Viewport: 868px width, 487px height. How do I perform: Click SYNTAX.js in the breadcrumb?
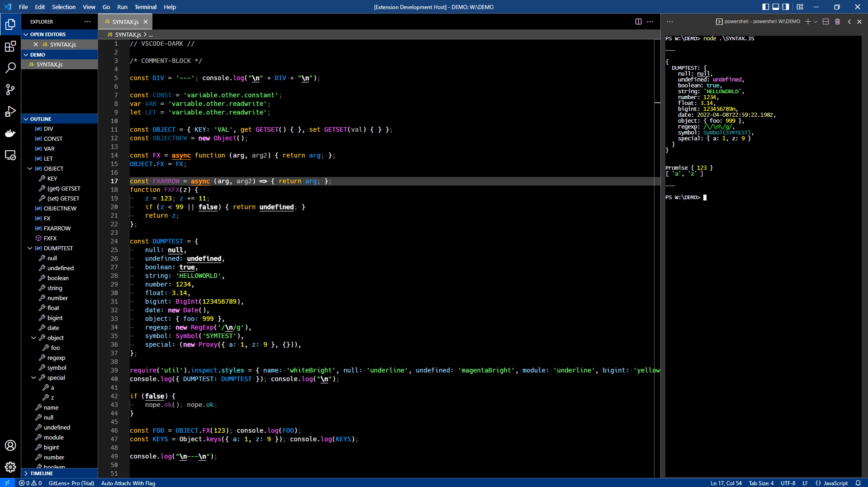click(x=128, y=35)
